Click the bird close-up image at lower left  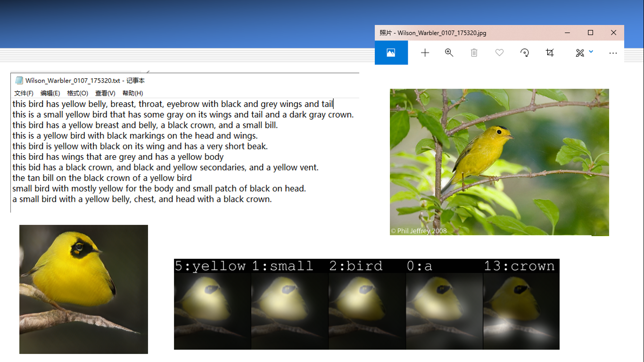tap(83, 289)
